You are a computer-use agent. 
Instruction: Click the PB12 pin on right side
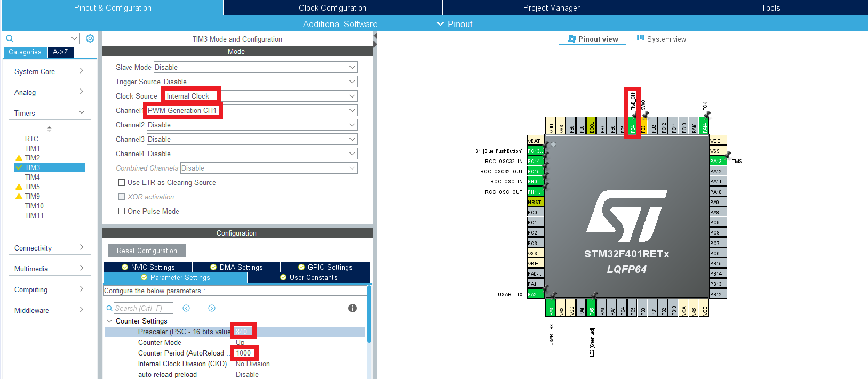click(x=718, y=294)
